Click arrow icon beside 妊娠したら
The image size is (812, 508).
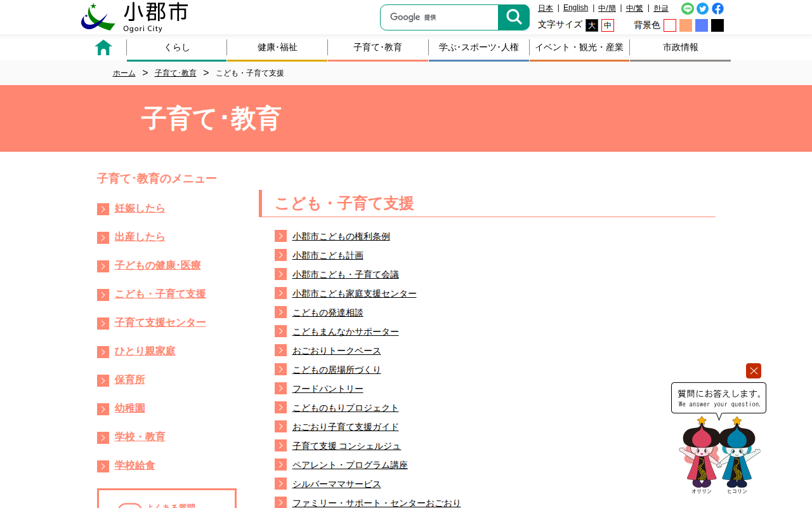(x=103, y=209)
